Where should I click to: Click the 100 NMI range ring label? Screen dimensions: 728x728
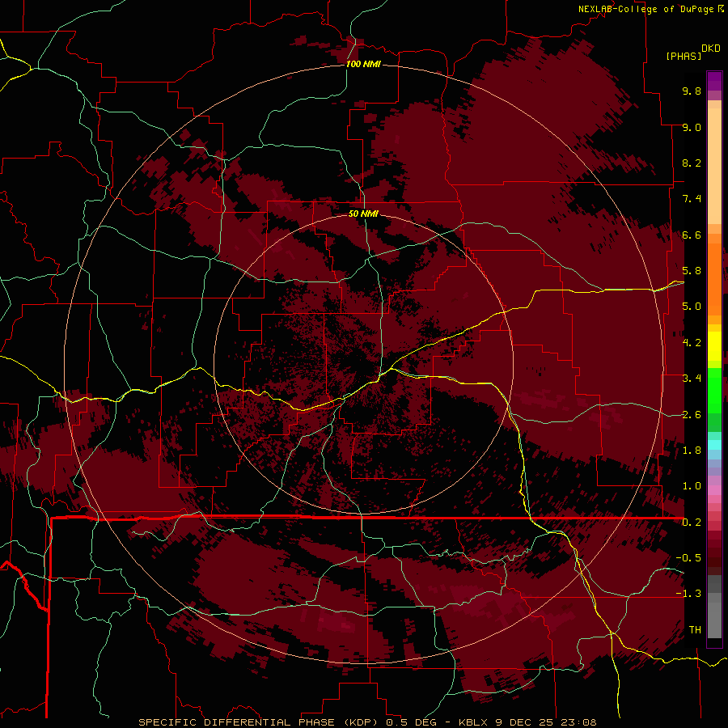point(363,64)
